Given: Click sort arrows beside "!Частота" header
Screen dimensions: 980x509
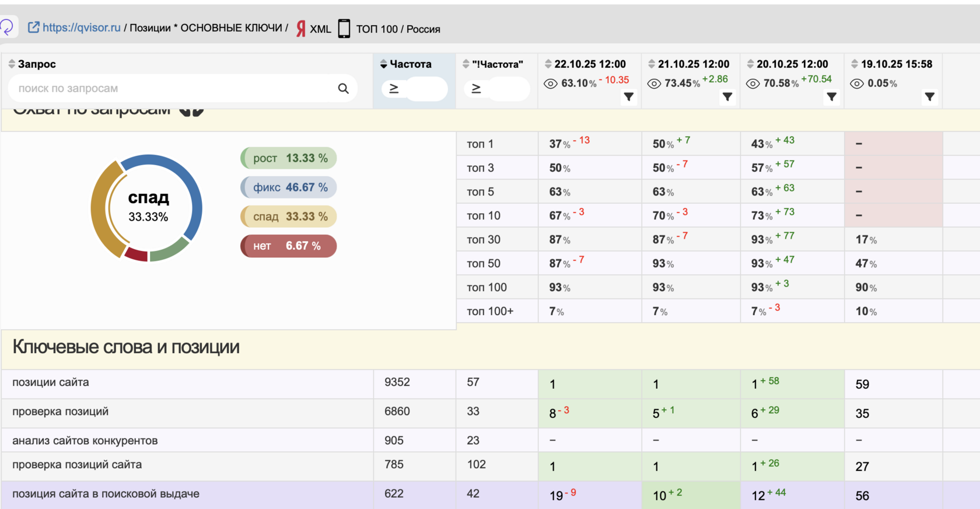Looking at the screenshot, I should point(466,64).
